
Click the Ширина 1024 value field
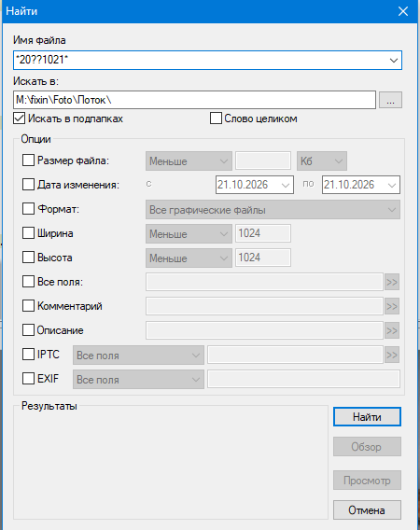click(x=263, y=233)
